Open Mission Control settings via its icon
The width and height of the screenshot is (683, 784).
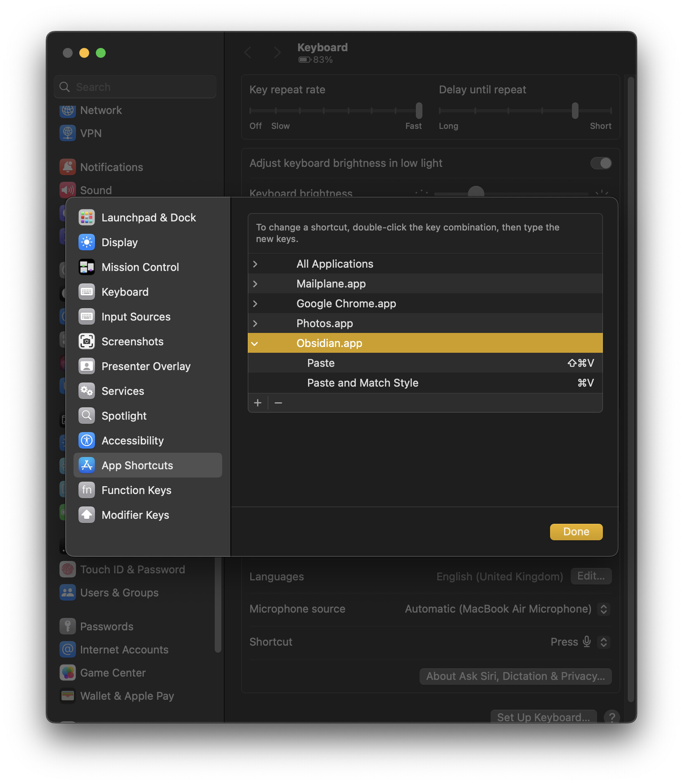[x=87, y=267]
